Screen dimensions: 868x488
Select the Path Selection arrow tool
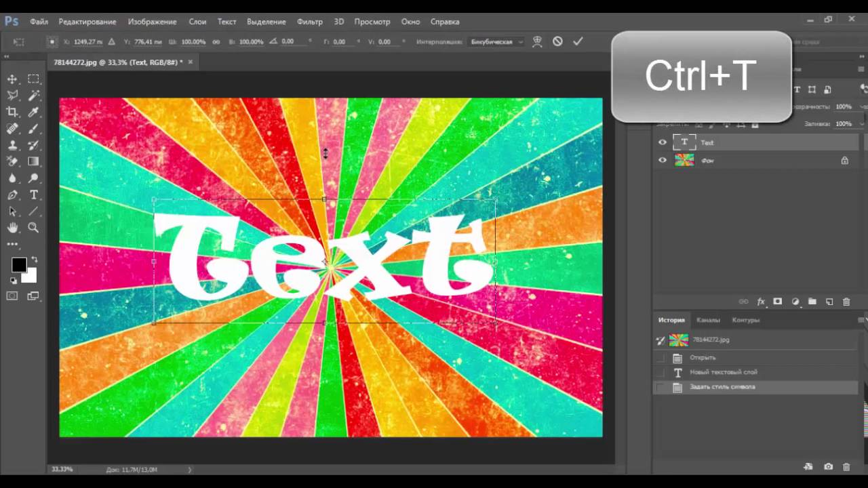[x=12, y=211]
